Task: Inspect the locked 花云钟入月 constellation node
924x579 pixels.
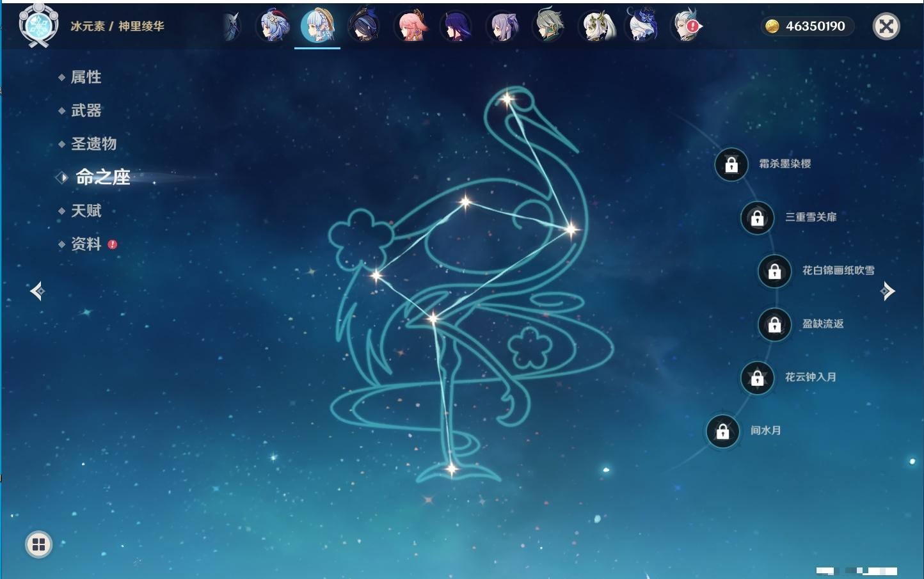Action: (758, 377)
